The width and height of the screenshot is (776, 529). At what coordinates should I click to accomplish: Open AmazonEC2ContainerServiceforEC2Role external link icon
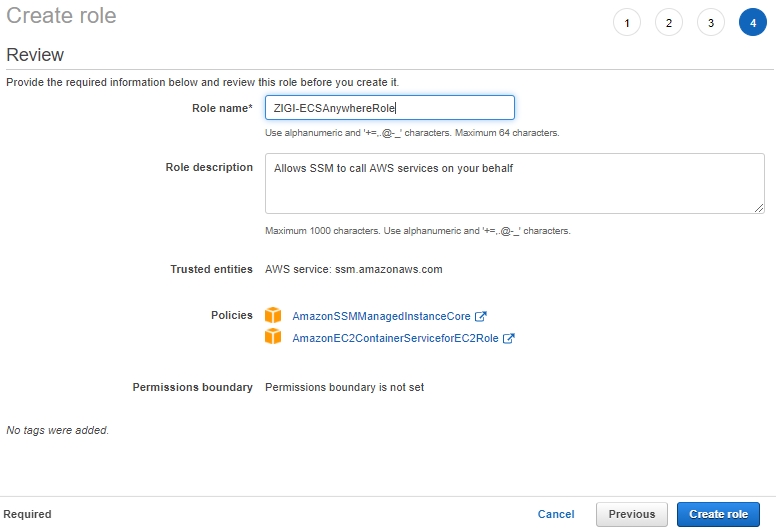(x=509, y=338)
